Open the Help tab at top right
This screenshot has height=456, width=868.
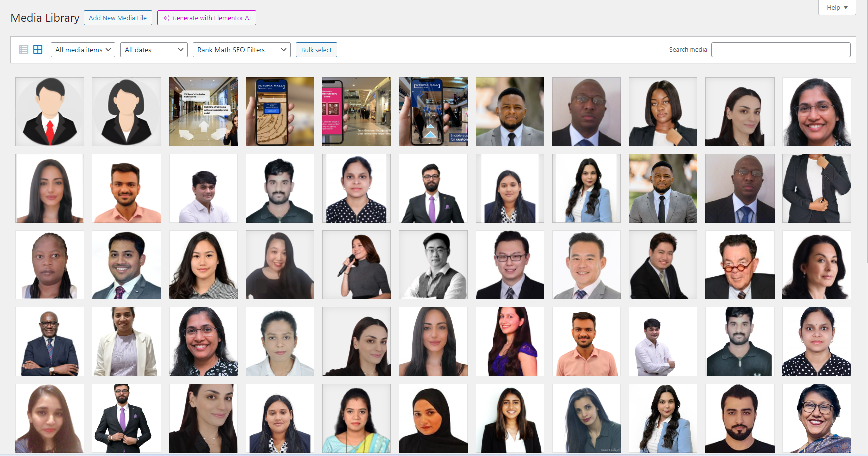[837, 7]
